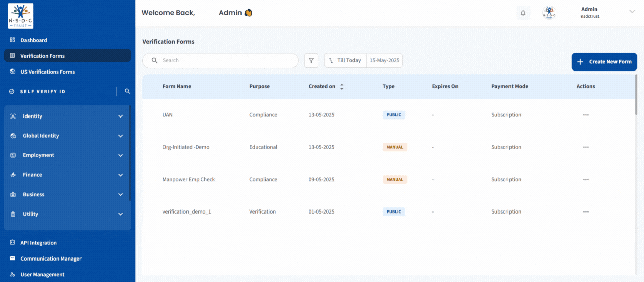This screenshot has height=282, width=644.
Task: Open actions menu for Org-Initiated -Demo
Action: 586,147
